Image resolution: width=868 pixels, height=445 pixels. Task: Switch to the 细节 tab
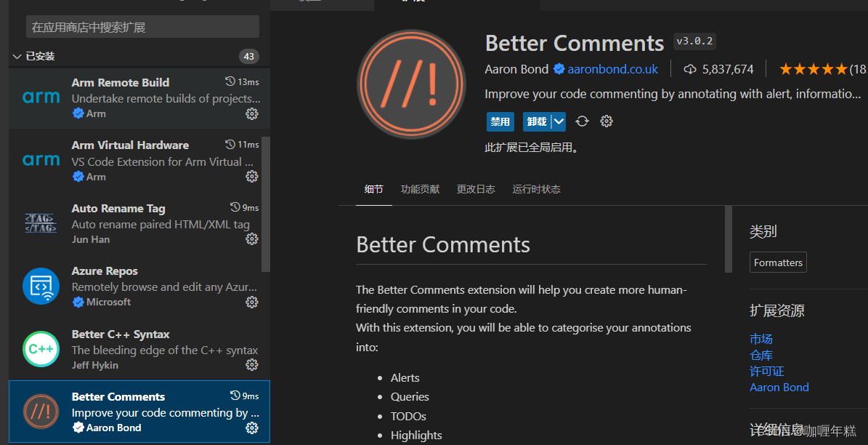tap(373, 190)
